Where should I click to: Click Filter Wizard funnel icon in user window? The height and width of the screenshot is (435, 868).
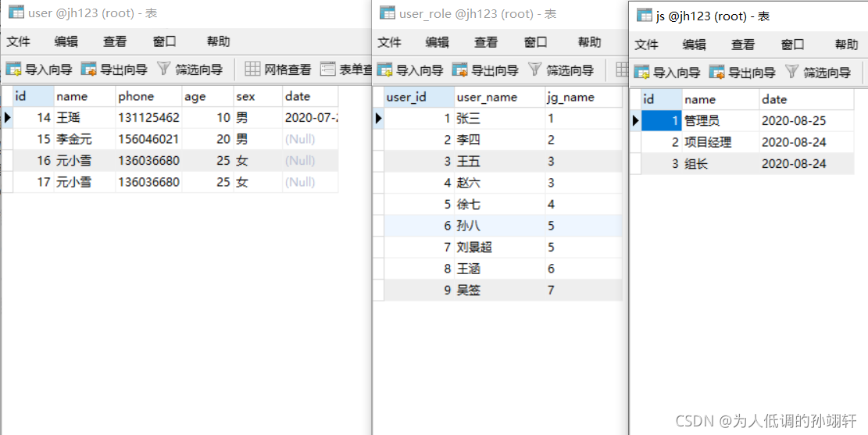pyautogui.click(x=164, y=70)
